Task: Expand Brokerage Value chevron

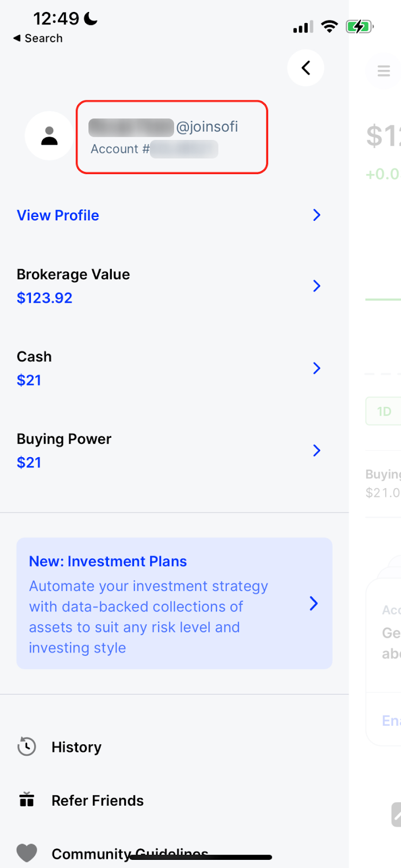Action: point(317,286)
